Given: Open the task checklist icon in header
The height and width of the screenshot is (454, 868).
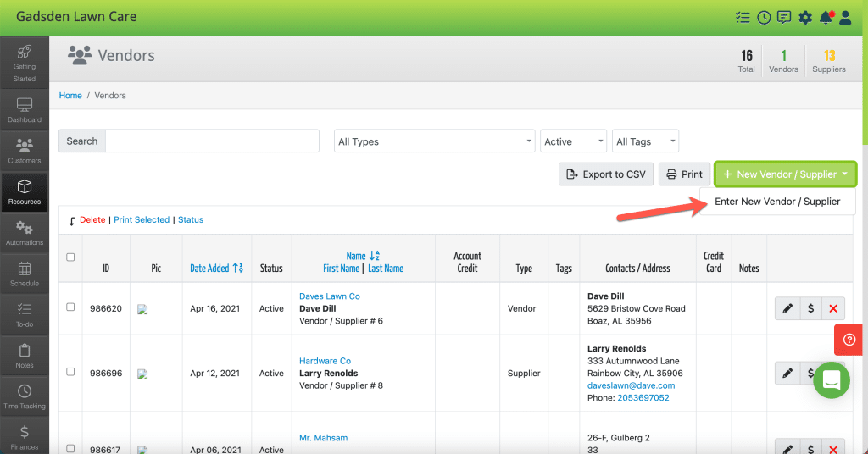Looking at the screenshot, I should [743, 17].
